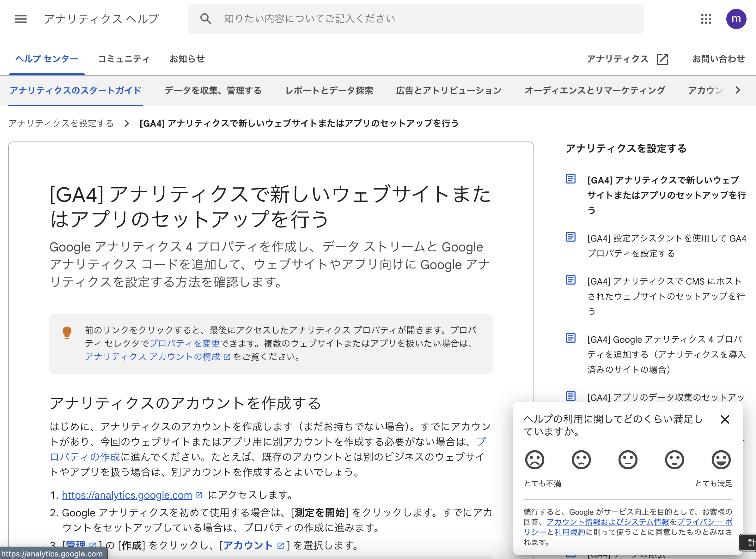Open sidebar article 設定アシスタントを使用して GA4

tap(667, 246)
